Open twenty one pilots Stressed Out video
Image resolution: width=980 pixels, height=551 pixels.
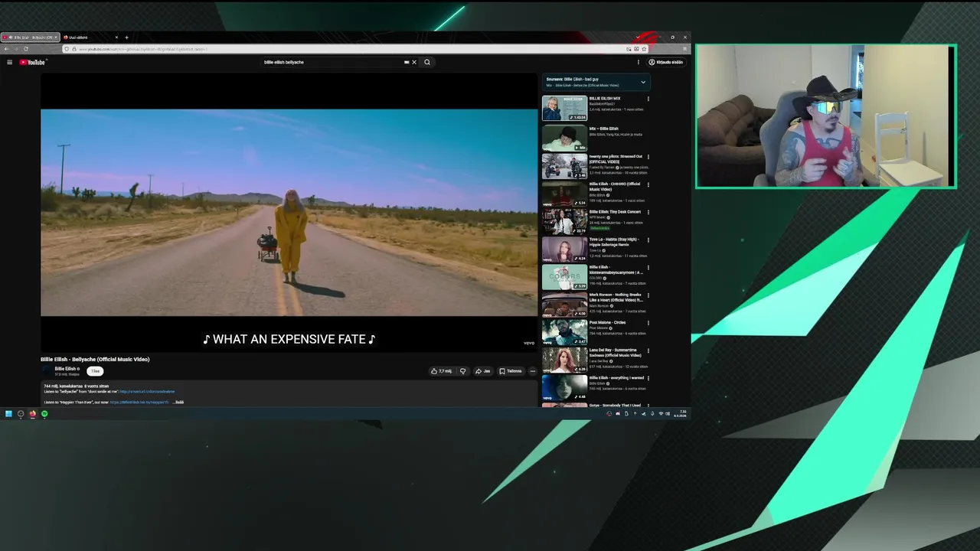pos(564,166)
